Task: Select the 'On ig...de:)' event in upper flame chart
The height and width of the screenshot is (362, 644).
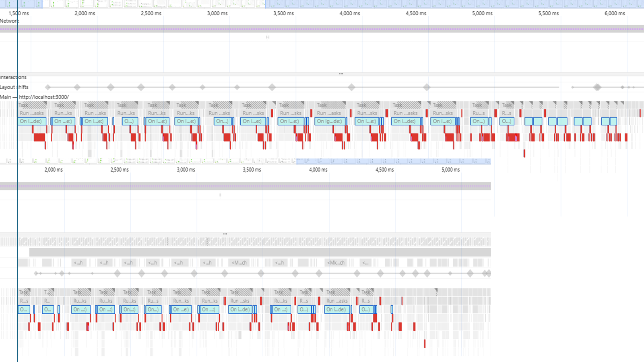Action: tap(330, 121)
